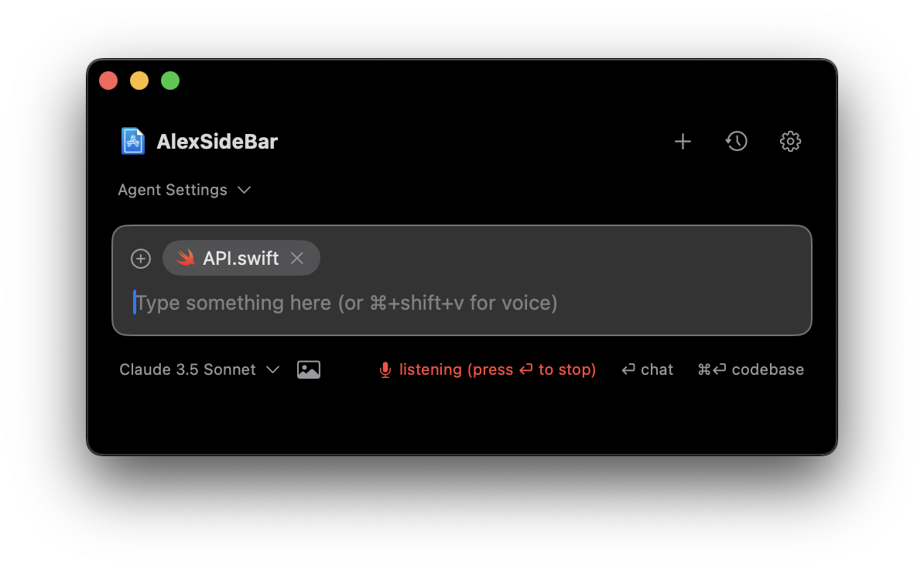This screenshot has width=924, height=570.
Task: Click the chevron beside Agent Settings
Action: (244, 190)
